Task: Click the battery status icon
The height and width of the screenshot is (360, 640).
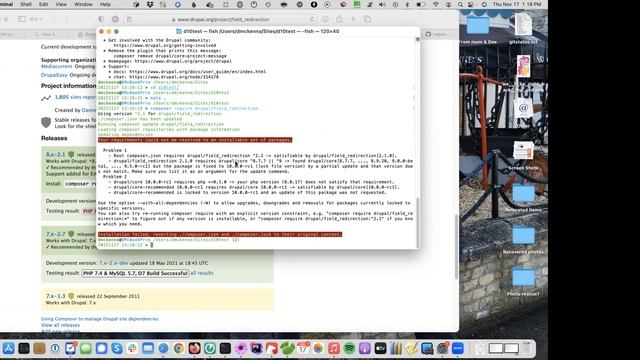Action: [420, 4]
